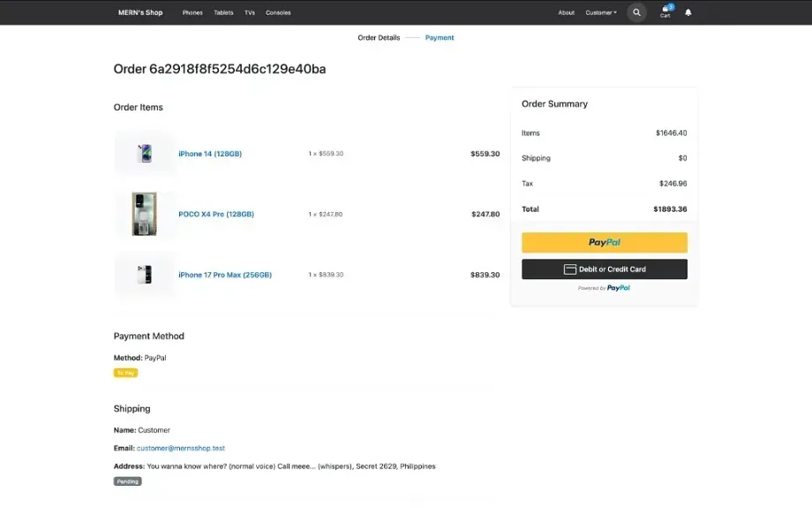Image resolution: width=812 pixels, height=508 pixels.
Task: Click the Name: Customer text
Action: (141, 429)
